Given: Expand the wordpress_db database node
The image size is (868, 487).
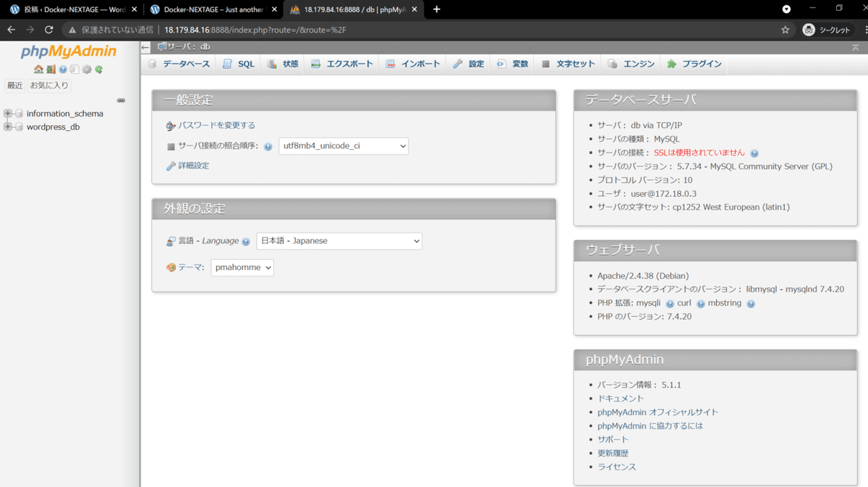Looking at the screenshot, I should (8, 127).
